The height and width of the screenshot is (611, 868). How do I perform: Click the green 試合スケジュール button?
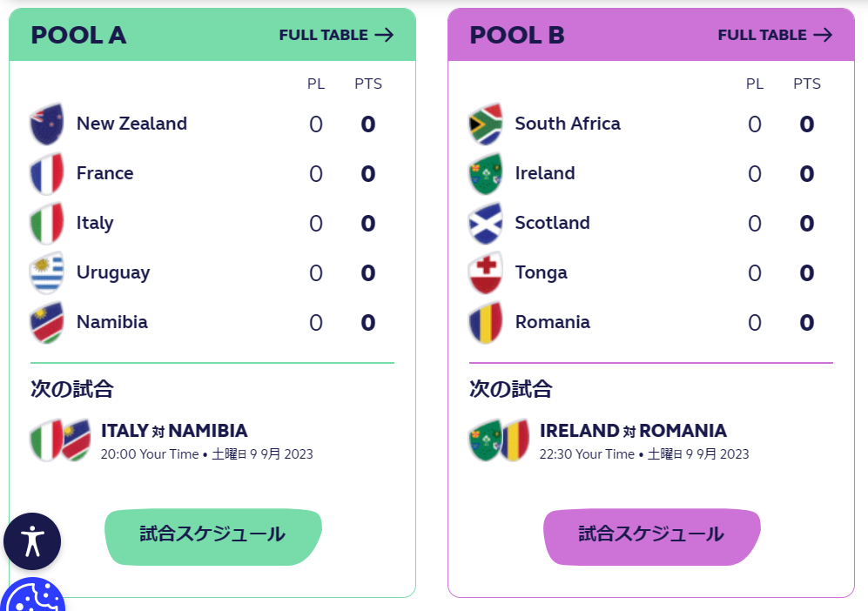click(213, 534)
